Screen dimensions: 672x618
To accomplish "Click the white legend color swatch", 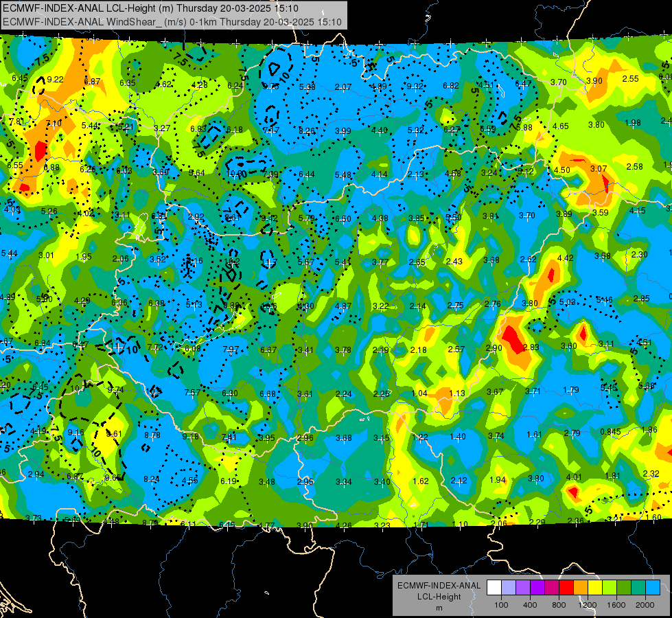I will coord(494,587).
